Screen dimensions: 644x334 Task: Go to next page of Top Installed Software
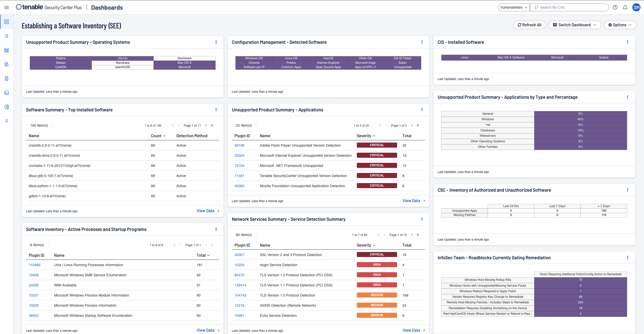point(206,125)
